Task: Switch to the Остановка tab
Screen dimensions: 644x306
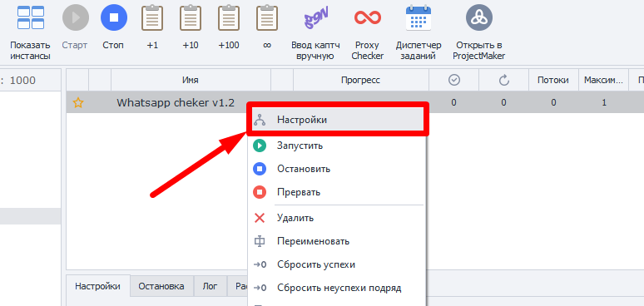Action: (x=161, y=286)
